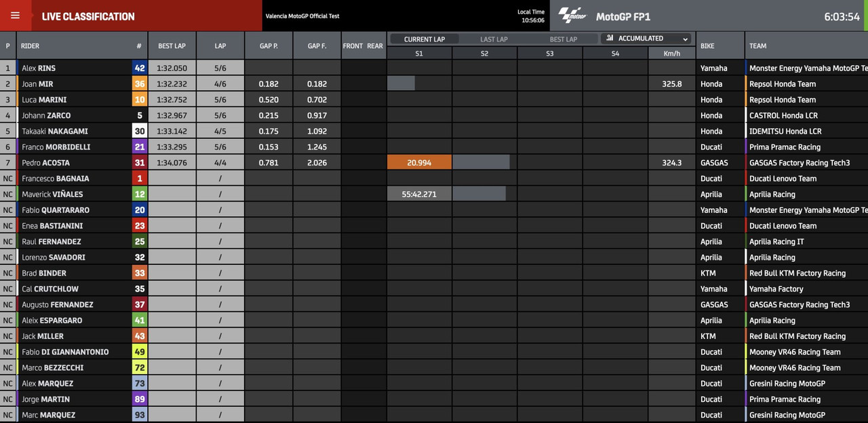Image resolution: width=868 pixels, height=423 pixels.
Task: Switch to CURRENT LAP tab
Action: click(425, 39)
